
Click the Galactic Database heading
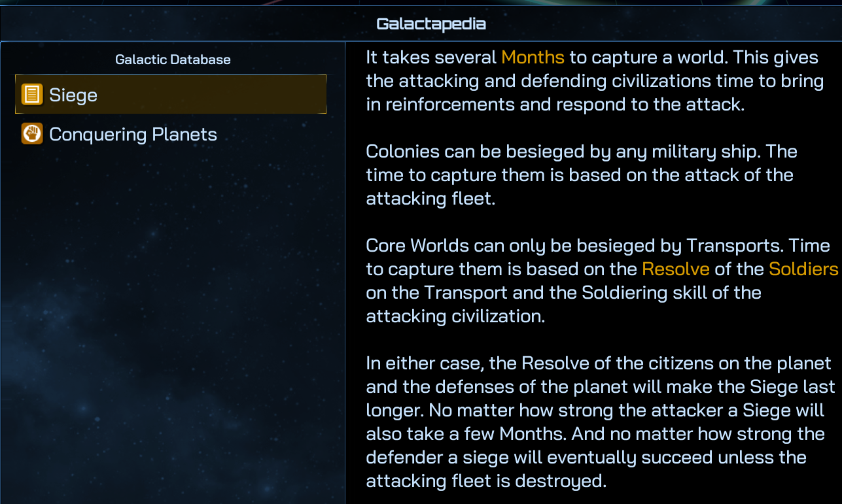click(173, 59)
